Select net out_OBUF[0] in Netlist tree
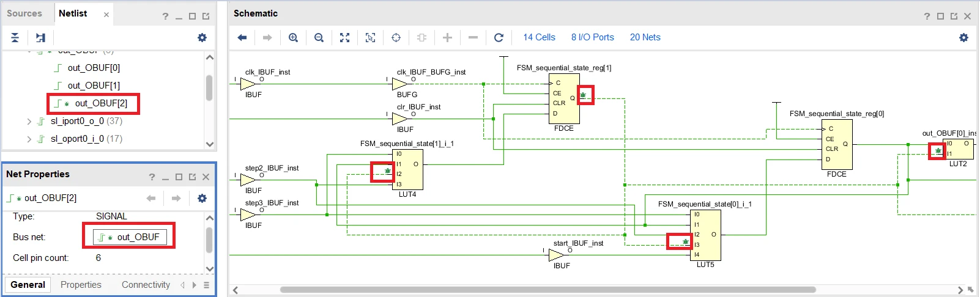Image resolution: width=980 pixels, height=297 pixels. point(94,68)
